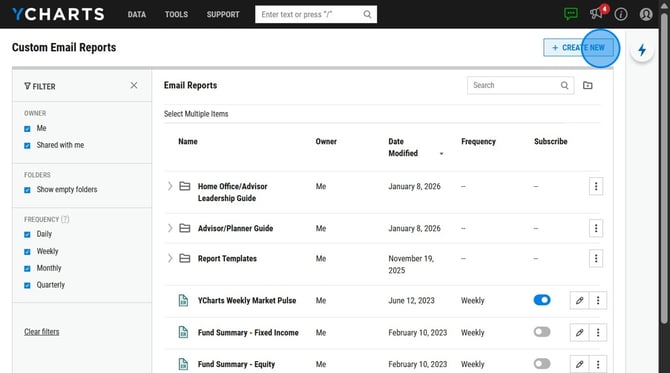Screen dimensions: 670x373
Task: Click the Email Reports search magnifier icon
Action: click(x=564, y=85)
